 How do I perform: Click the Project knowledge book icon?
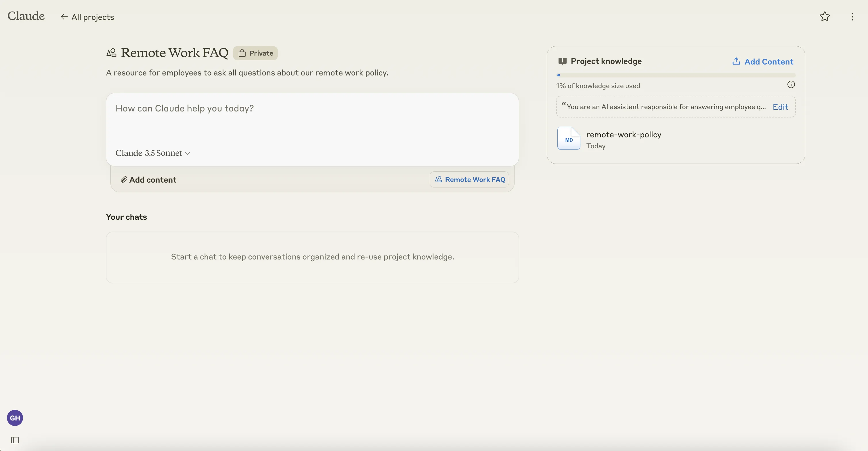pos(562,61)
